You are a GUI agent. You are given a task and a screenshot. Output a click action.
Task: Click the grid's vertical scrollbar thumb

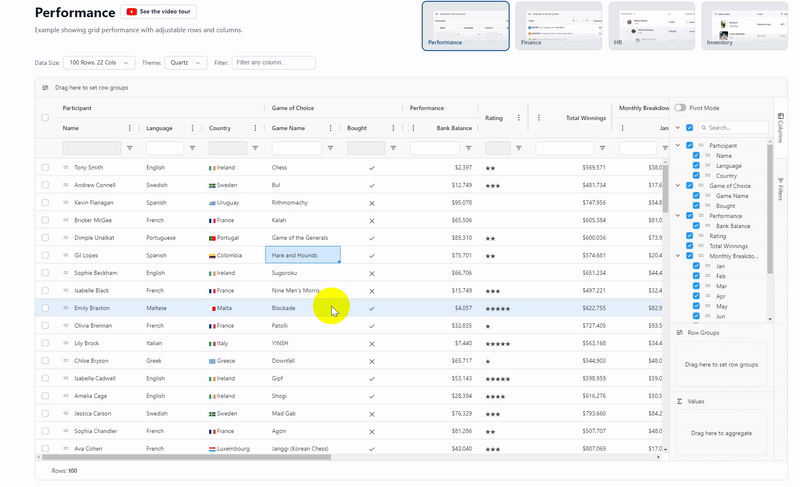point(665,189)
